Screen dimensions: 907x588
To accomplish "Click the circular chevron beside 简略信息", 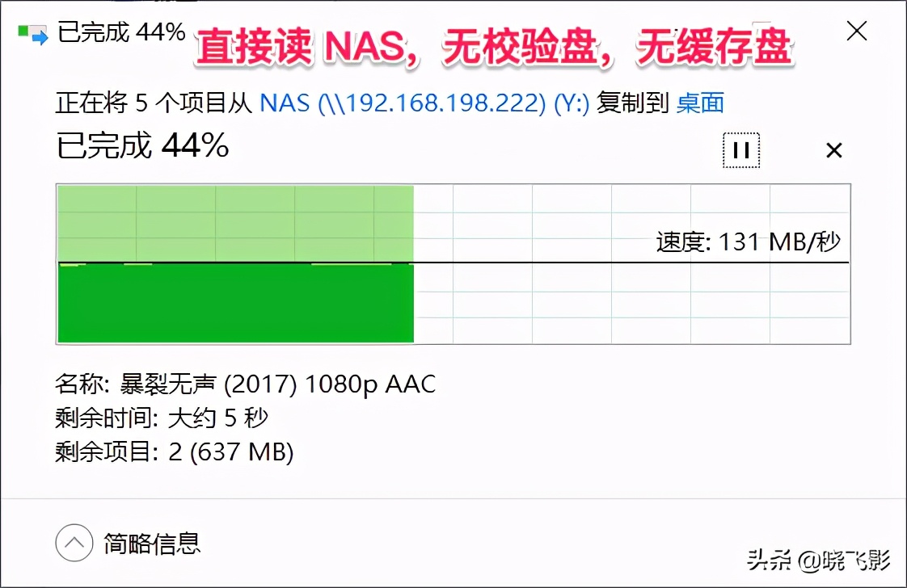I will tap(74, 544).
